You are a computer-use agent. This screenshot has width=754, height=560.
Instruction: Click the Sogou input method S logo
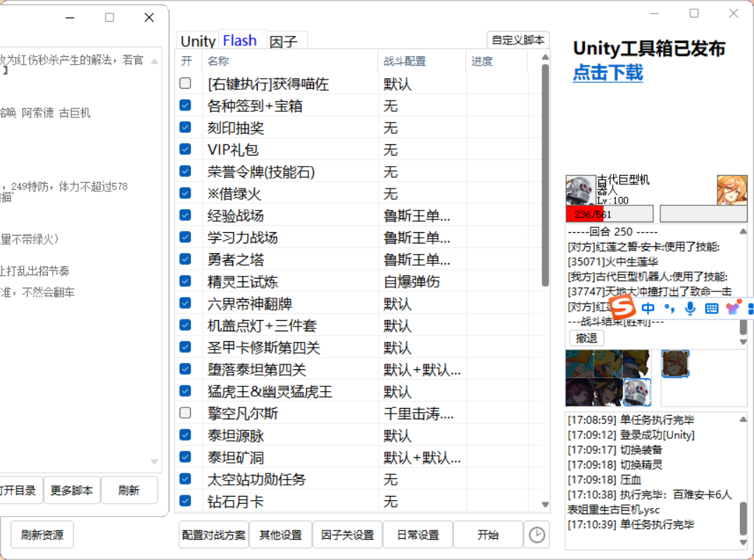point(622,307)
